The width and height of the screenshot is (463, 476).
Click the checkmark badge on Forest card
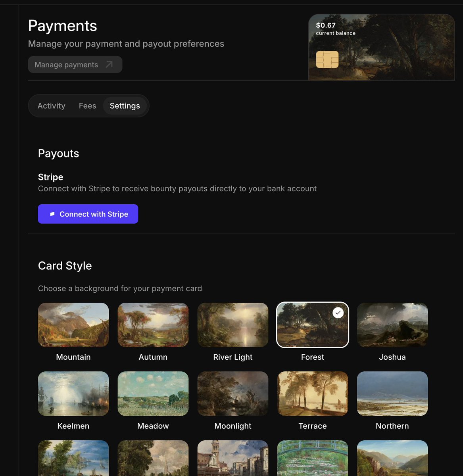tap(338, 313)
